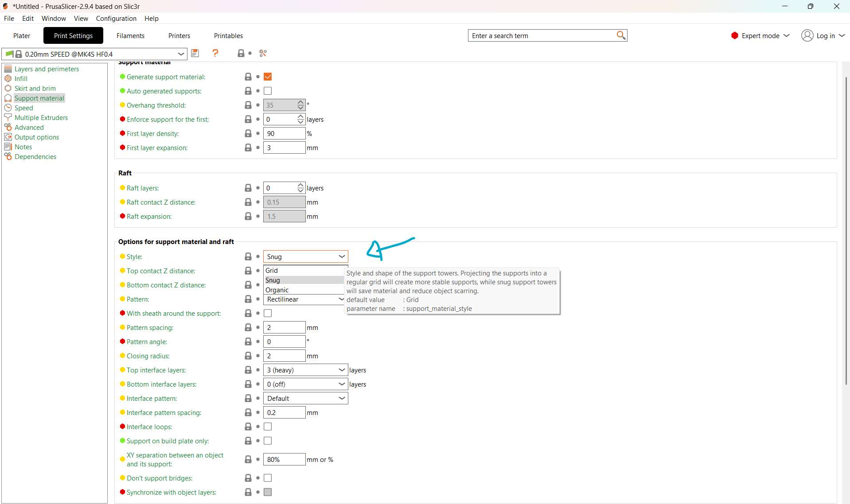Screen dimensions: 850x504
Task: Open Skirt and brim settings page
Action: pyautogui.click(x=35, y=88)
